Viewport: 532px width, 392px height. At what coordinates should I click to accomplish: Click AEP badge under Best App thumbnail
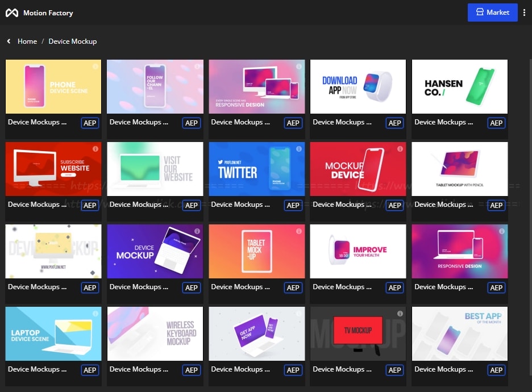[496, 370]
